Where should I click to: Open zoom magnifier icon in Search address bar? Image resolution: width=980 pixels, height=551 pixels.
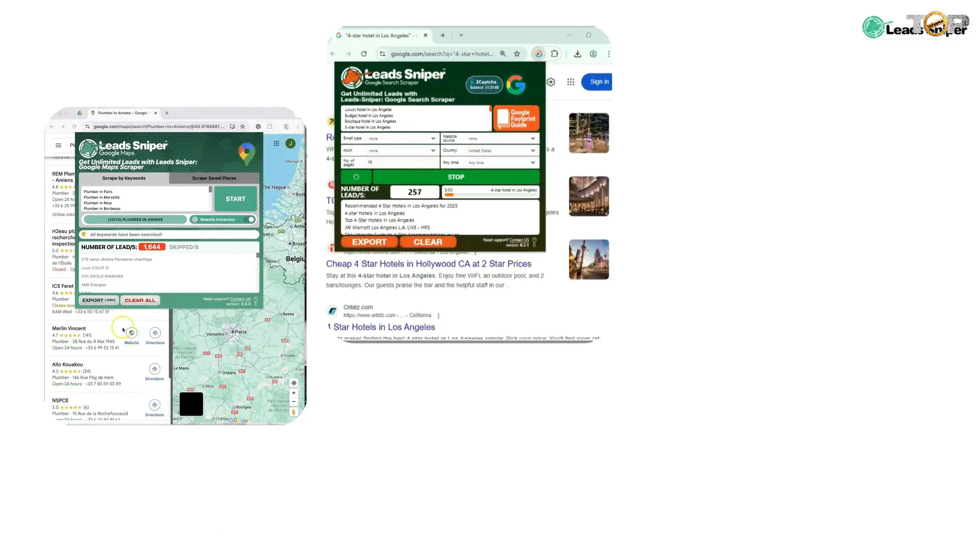[503, 54]
